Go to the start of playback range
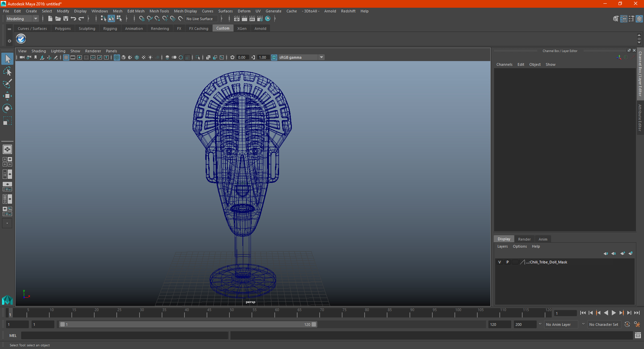Image resolution: width=644 pixels, height=349 pixels. tap(583, 313)
